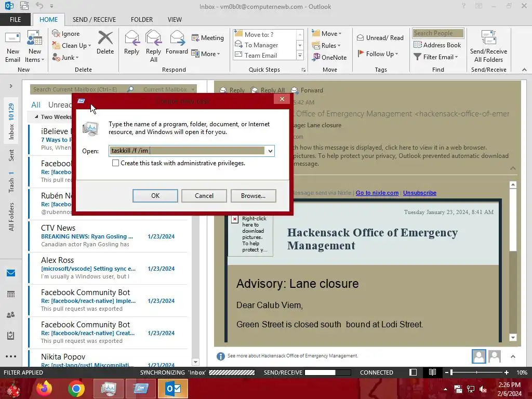Screen dimensions: 532x399
Task: Select the HOME ribbon tab
Action: pyautogui.click(x=48, y=19)
